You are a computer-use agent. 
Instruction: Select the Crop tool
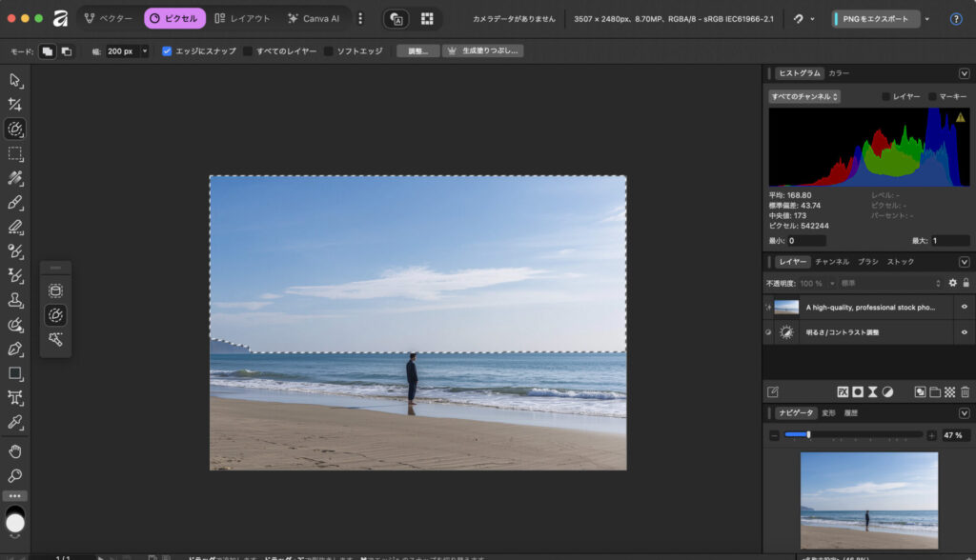coord(15,105)
